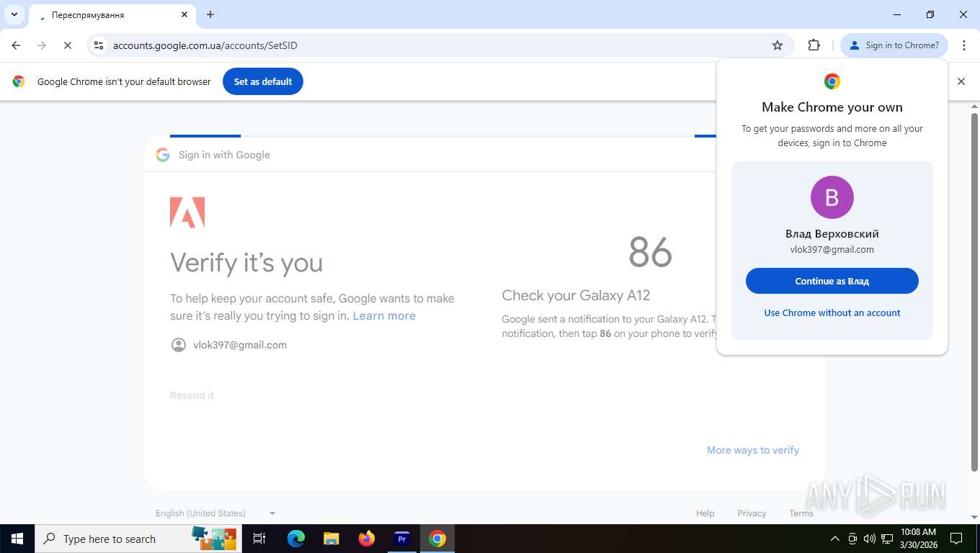Open a new tab with plus button
The width and height of the screenshot is (980, 553).
coord(210,14)
